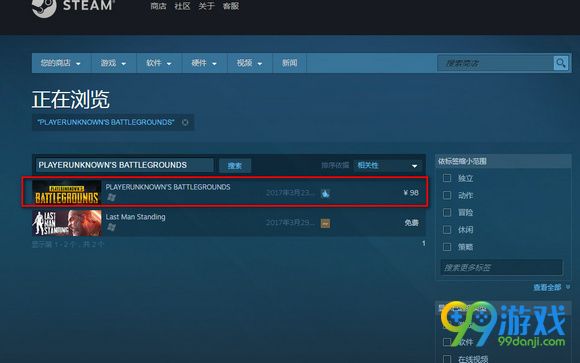The image size is (580, 363).
Task: Check the 动作 tag checkbox
Action: [447, 195]
